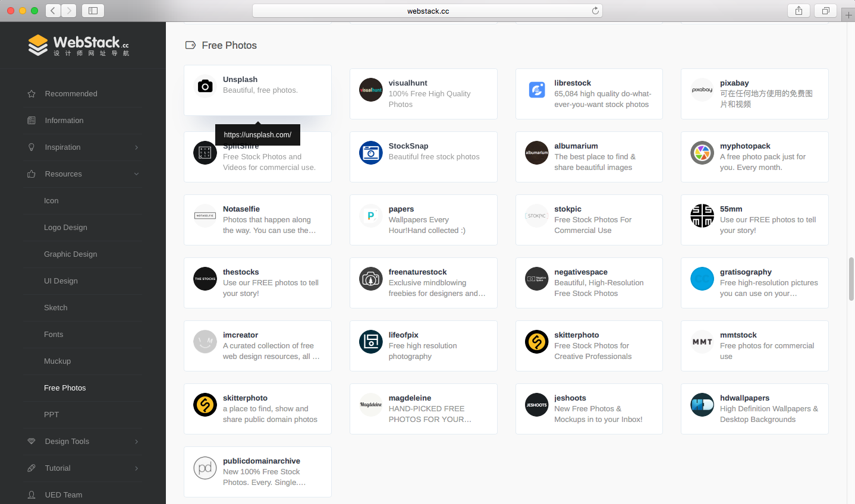855x504 pixels.
Task: Click the gratisography blue circle logo
Action: 702,279
